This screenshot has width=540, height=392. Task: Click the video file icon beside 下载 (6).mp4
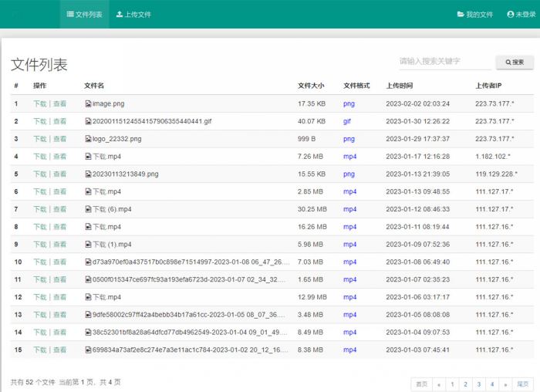coord(88,209)
